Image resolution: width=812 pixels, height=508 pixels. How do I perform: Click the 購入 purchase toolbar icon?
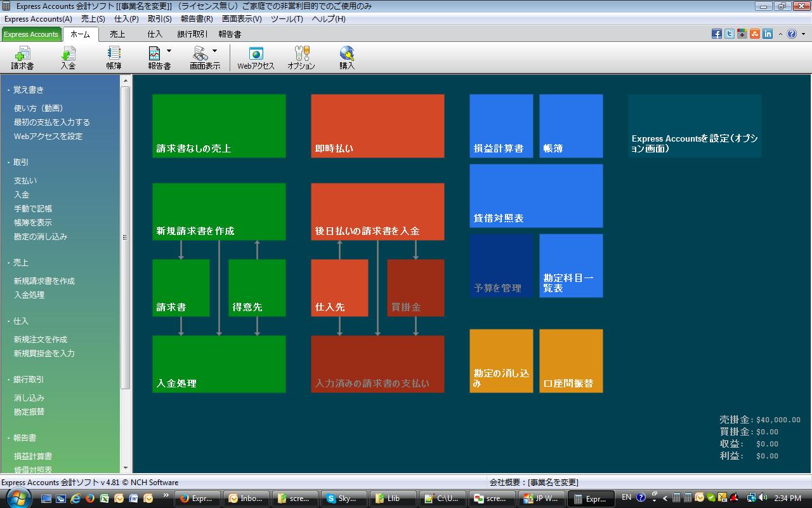(x=347, y=58)
